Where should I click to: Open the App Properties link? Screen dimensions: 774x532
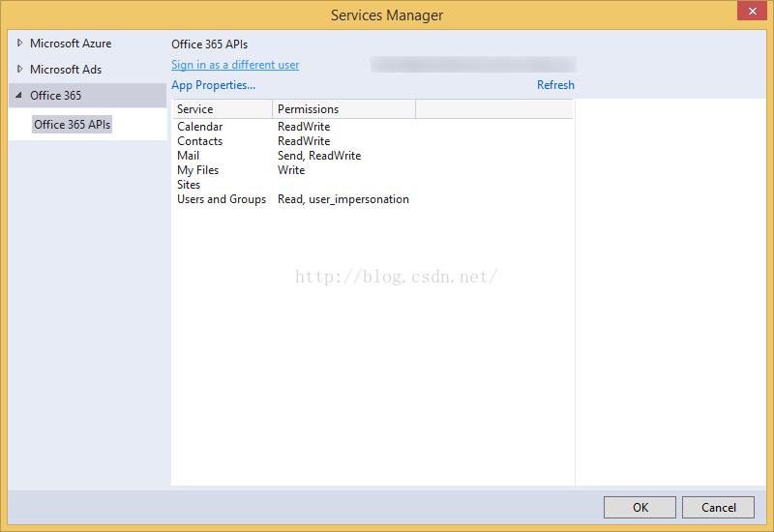(213, 85)
